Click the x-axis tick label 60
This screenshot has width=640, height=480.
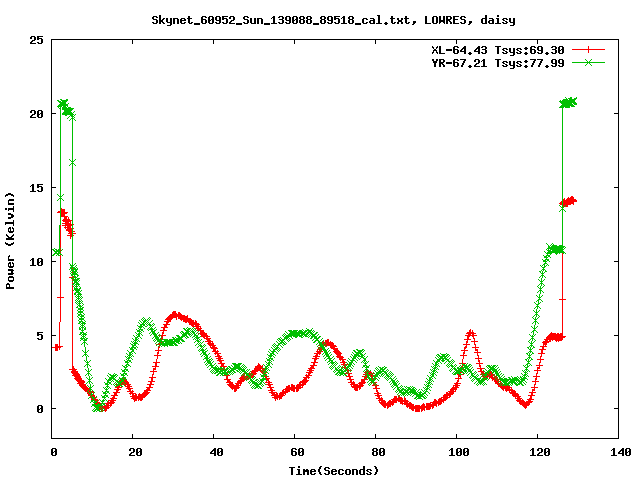295,452
